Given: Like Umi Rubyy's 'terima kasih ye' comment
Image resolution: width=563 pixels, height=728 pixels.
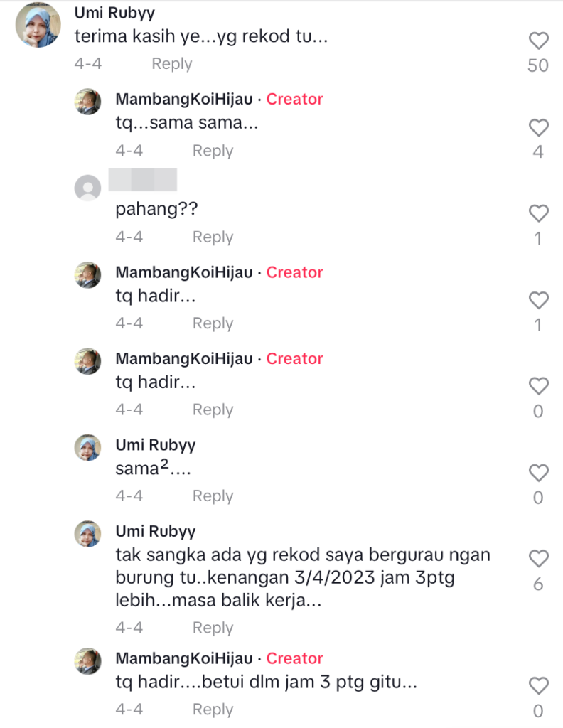Looking at the screenshot, I should point(539,41).
